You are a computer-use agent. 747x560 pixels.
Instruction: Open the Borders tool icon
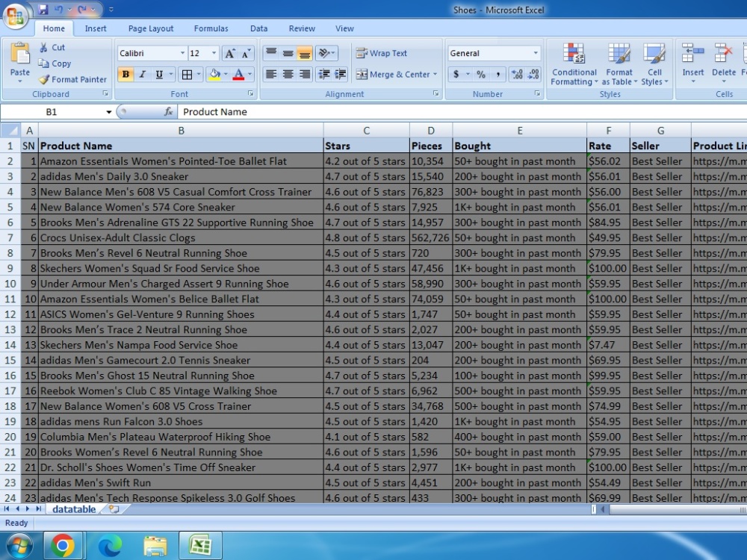187,74
